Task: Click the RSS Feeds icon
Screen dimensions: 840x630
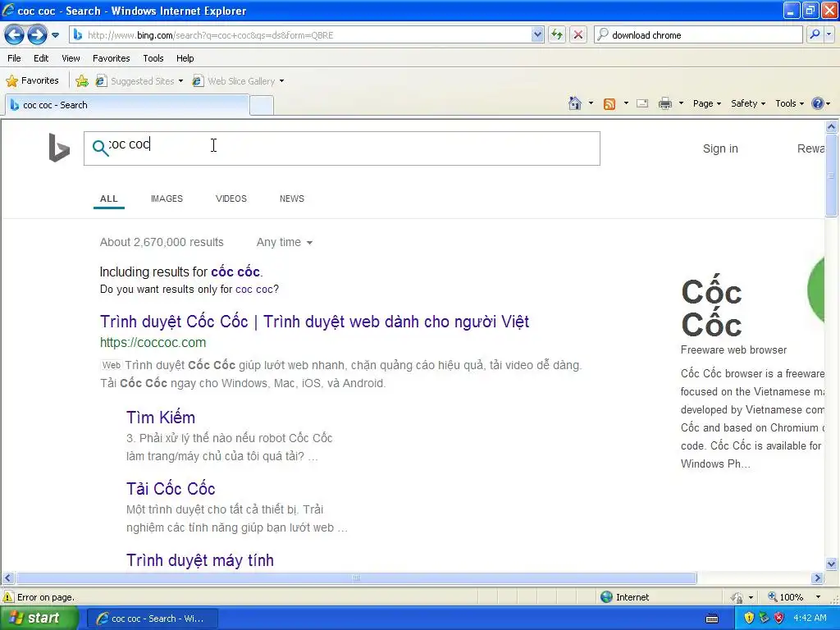Action: (609, 104)
